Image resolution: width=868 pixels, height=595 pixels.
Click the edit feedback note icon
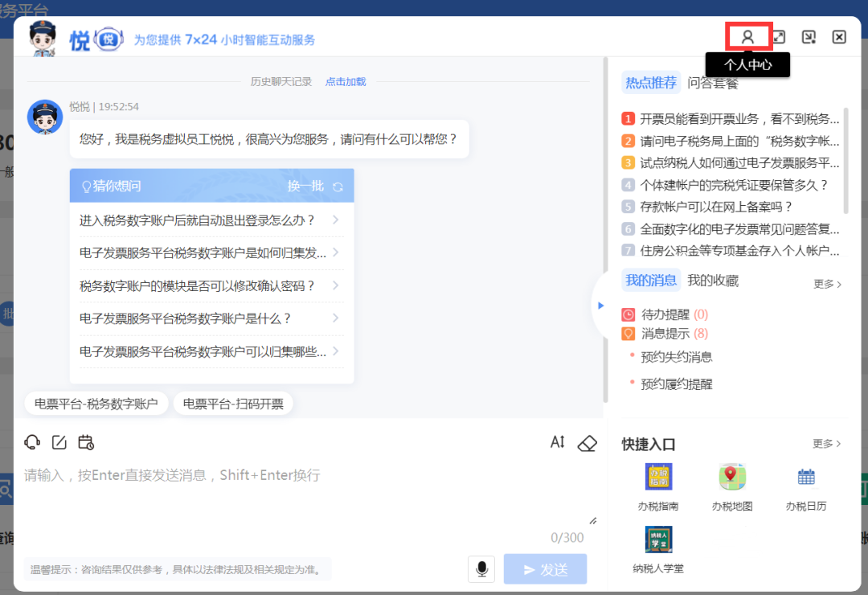[x=59, y=442]
